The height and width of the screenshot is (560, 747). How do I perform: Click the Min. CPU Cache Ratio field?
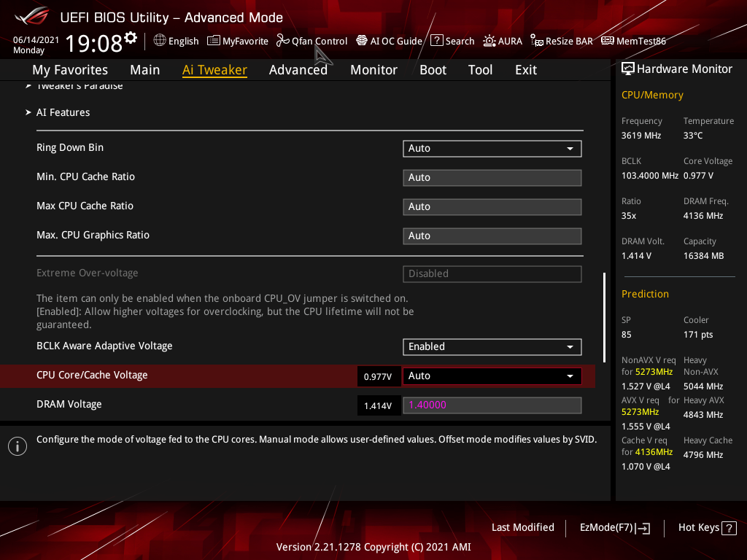tap(492, 178)
